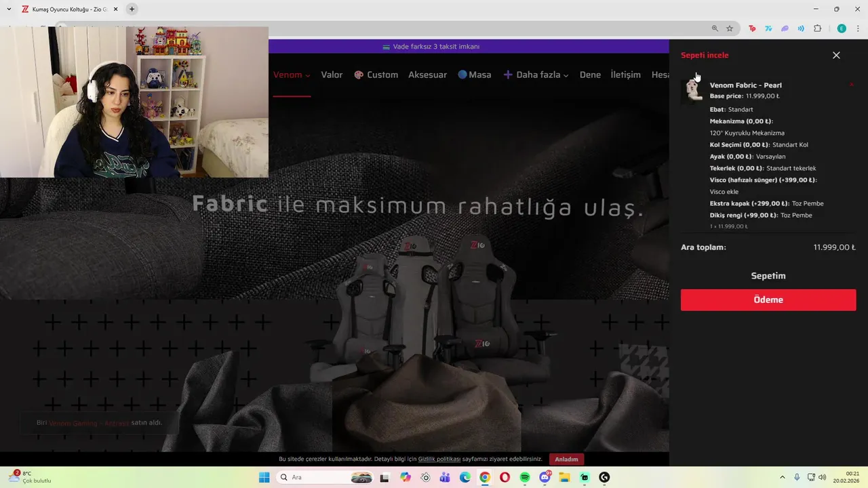868x488 pixels.
Task: Open Task View on the taskbar
Action: (385, 477)
